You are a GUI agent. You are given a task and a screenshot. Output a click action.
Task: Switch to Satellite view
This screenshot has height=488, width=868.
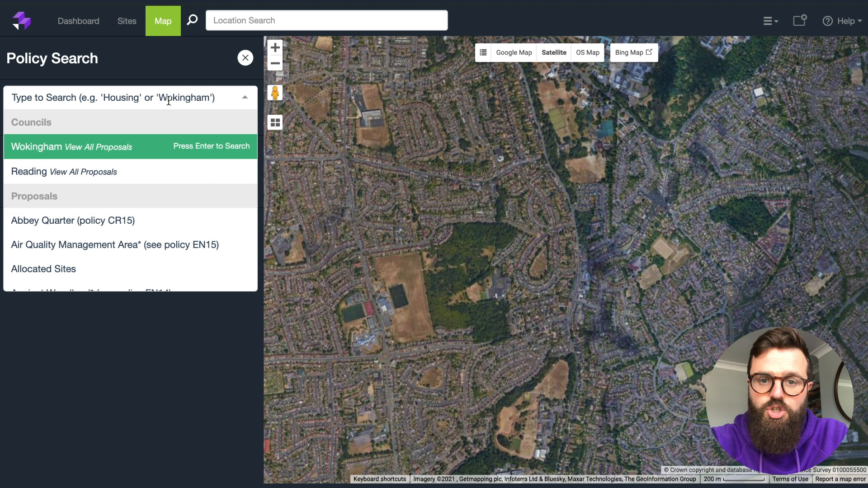click(554, 52)
